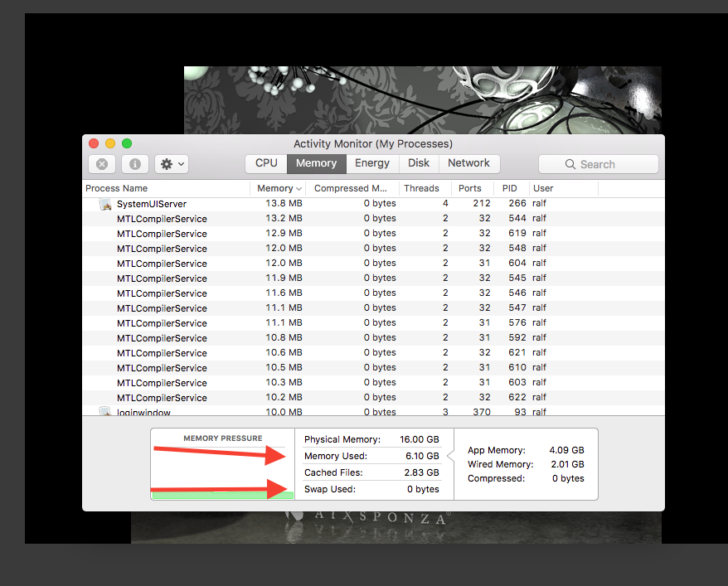
Task: Click the Quit Process stop icon
Action: click(x=102, y=164)
